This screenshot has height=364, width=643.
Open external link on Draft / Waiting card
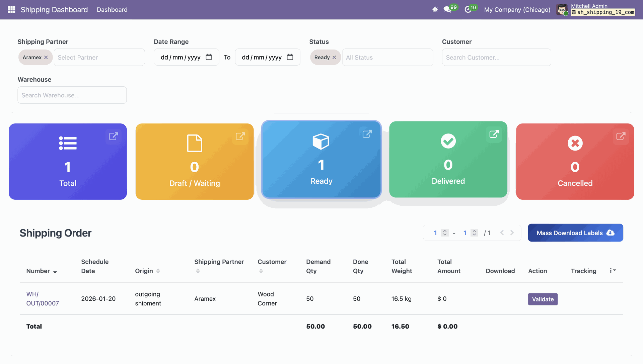click(x=240, y=136)
